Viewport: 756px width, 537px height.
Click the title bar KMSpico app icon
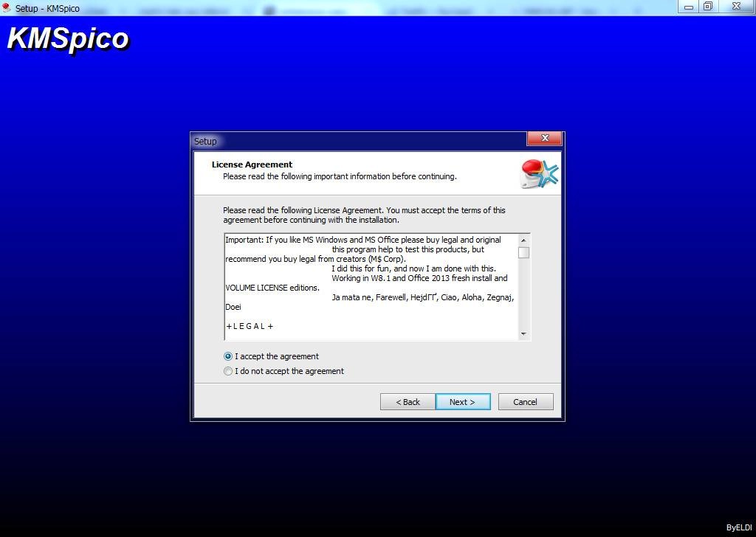[x=6, y=7]
